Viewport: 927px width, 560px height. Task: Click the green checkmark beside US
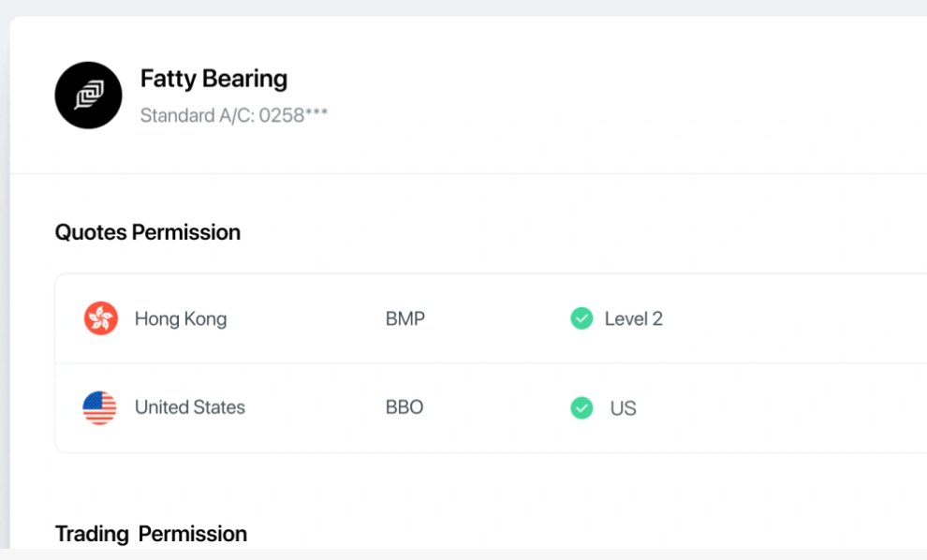click(x=581, y=407)
